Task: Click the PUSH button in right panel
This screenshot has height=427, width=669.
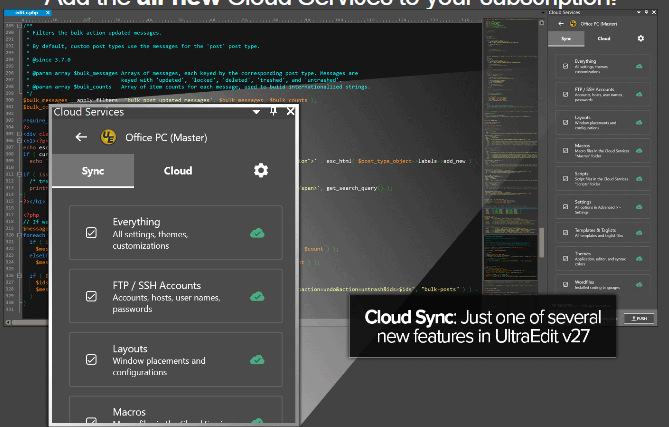Action: point(639,318)
